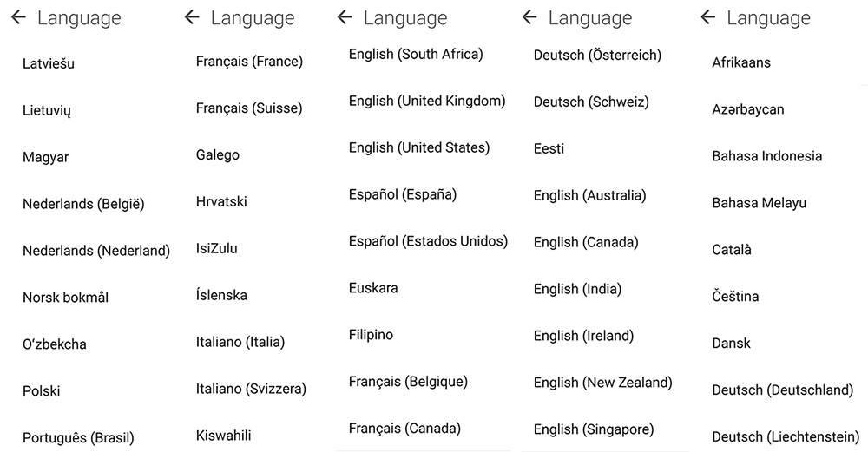Tap the back arrow above Deutsch (Österreich)
Image resolution: width=868 pixels, height=452 pixels.
(x=529, y=17)
